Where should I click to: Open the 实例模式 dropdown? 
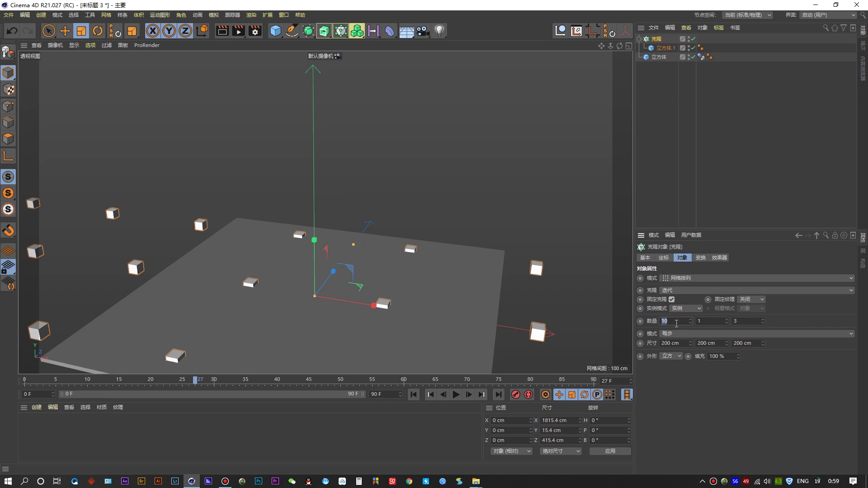click(x=686, y=308)
